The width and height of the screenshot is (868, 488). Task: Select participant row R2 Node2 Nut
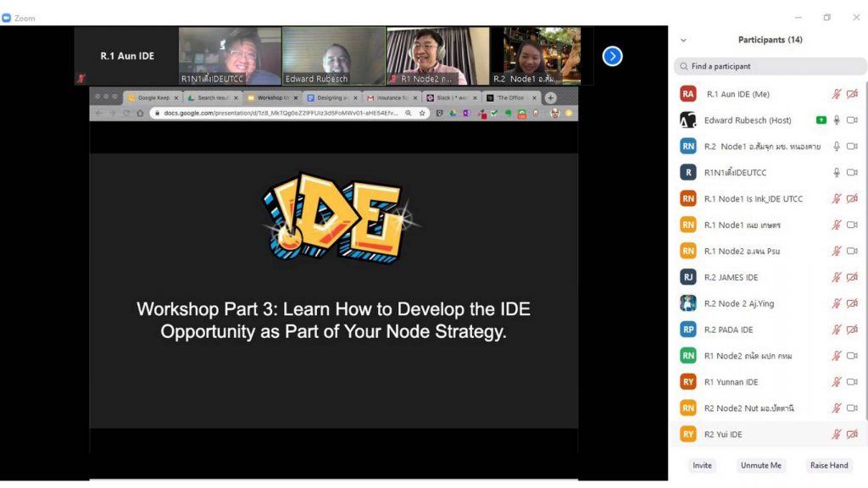pos(768,408)
